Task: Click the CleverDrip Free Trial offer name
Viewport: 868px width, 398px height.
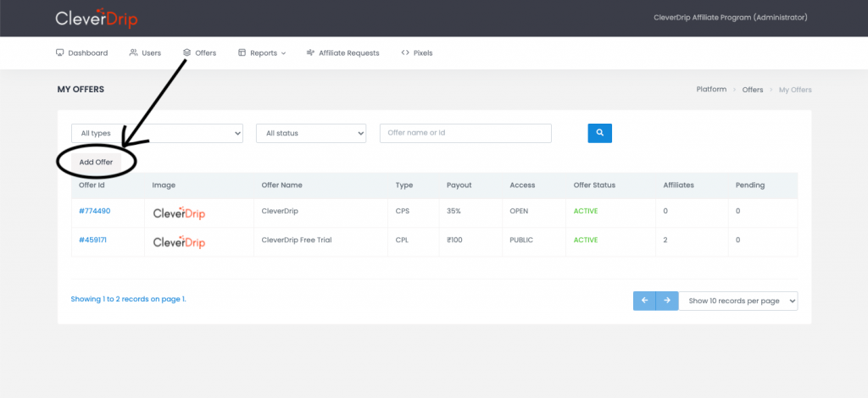Action: pos(296,240)
